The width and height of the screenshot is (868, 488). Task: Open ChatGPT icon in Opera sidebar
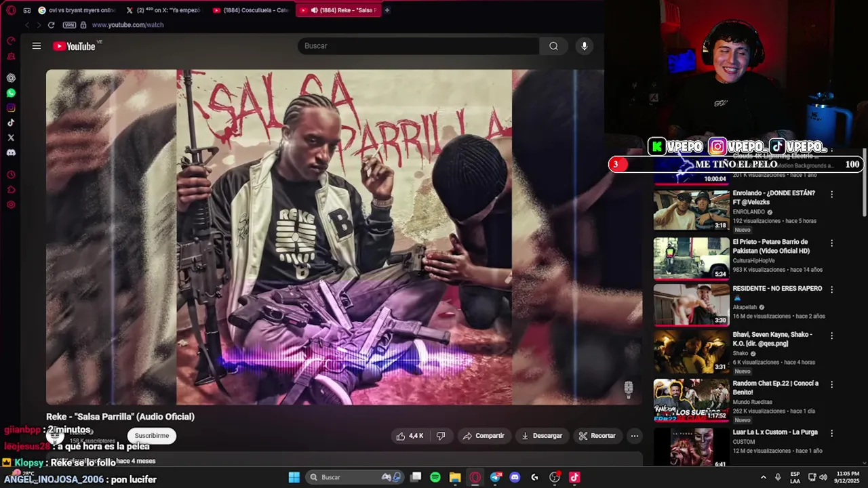pyautogui.click(x=11, y=78)
